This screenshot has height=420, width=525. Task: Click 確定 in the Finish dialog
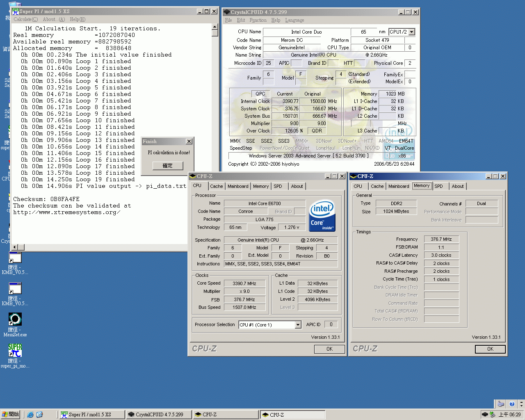[x=168, y=166]
